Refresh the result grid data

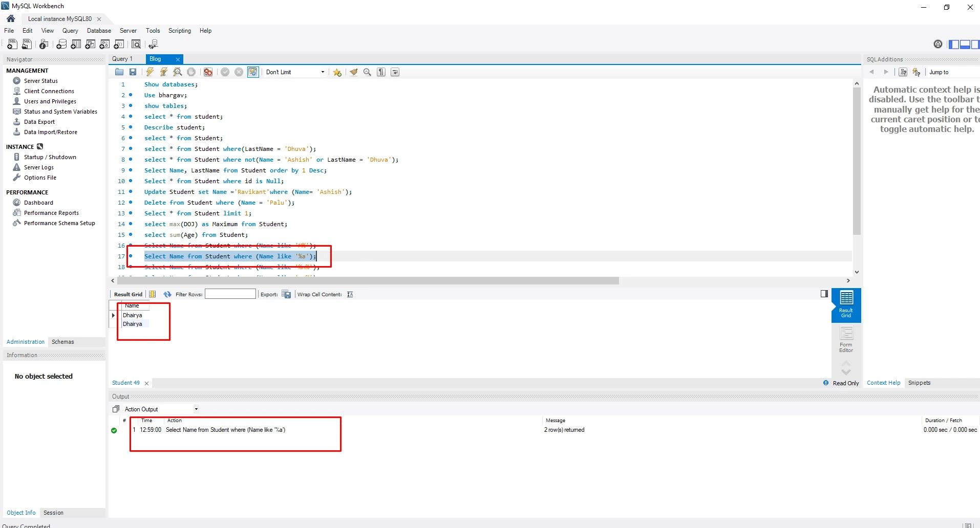[167, 294]
